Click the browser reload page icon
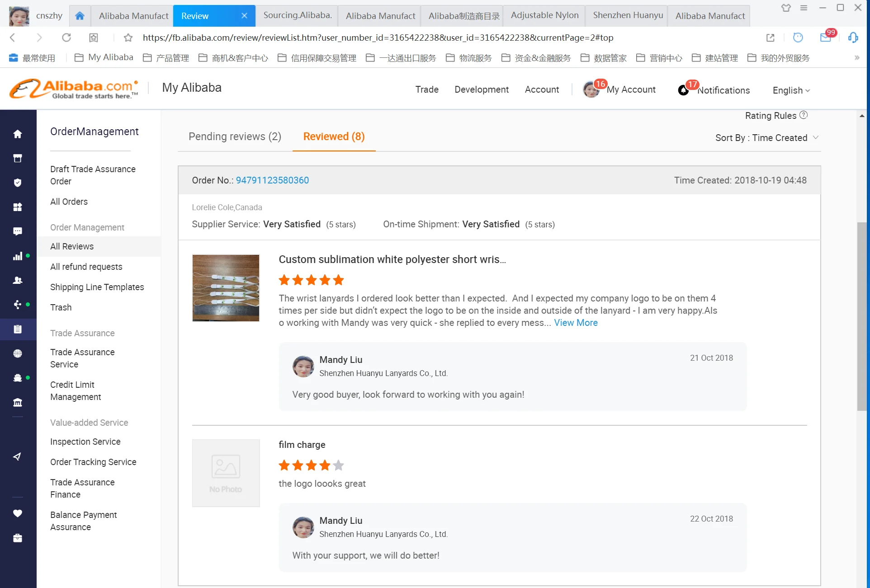870x588 pixels. click(x=66, y=38)
